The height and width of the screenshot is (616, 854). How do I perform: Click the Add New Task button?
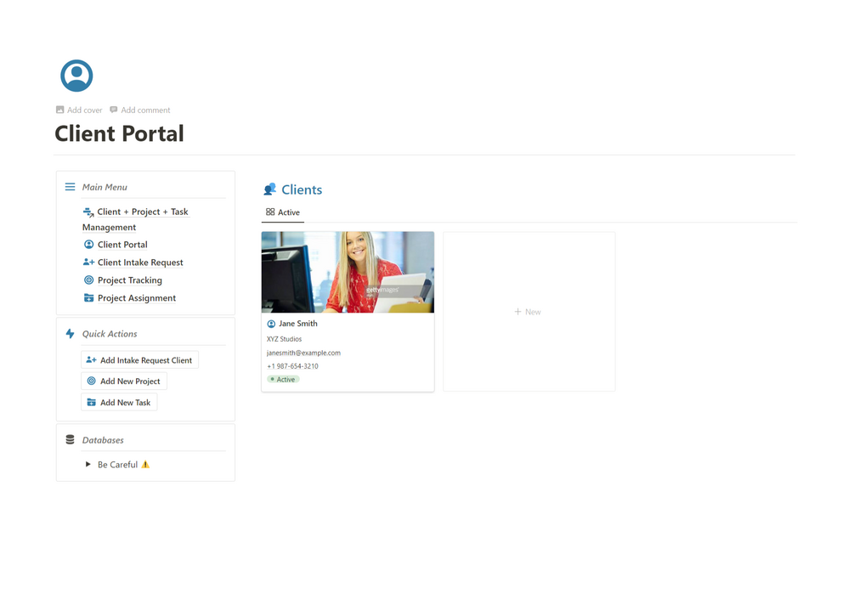pyautogui.click(x=119, y=403)
